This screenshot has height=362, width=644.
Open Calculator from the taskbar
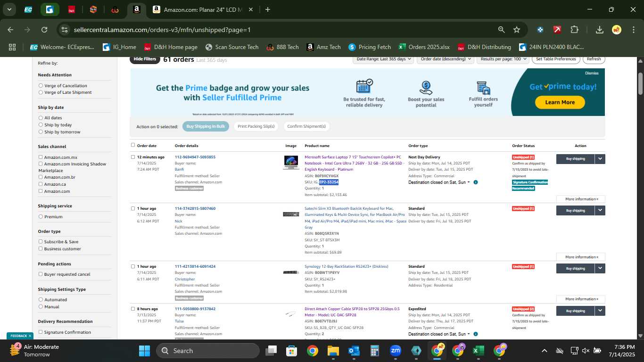tap(375, 351)
